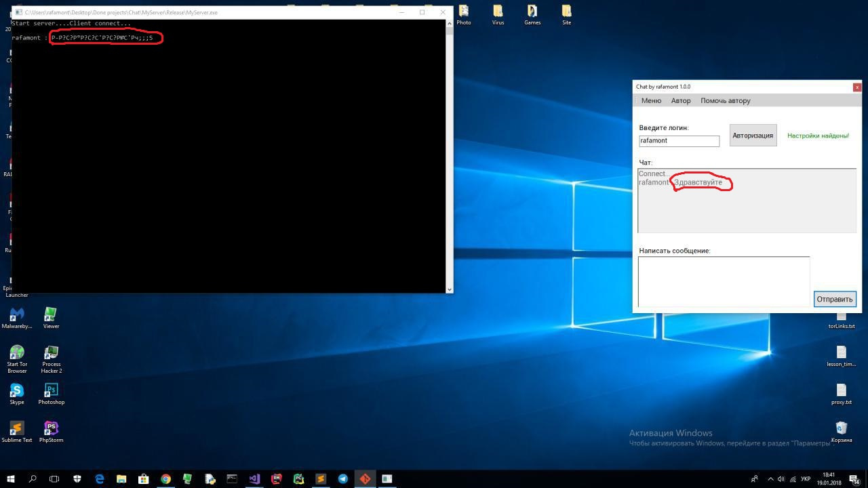The width and height of the screenshot is (868, 488).
Task: Open the Помочь автору menu
Action: [x=725, y=100]
